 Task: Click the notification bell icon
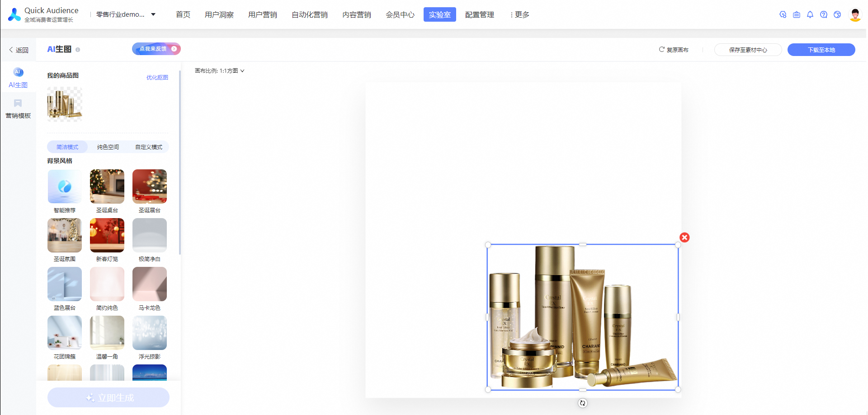point(810,14)
